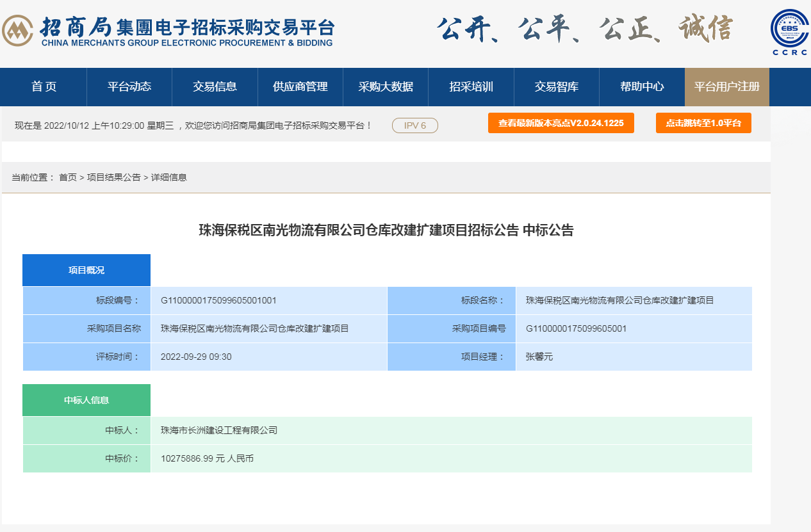Image resolution: width=811 pixels, height=532 pixels.
Task: Click the project number G1100000175099605001
Action: [x=577, y=328]
